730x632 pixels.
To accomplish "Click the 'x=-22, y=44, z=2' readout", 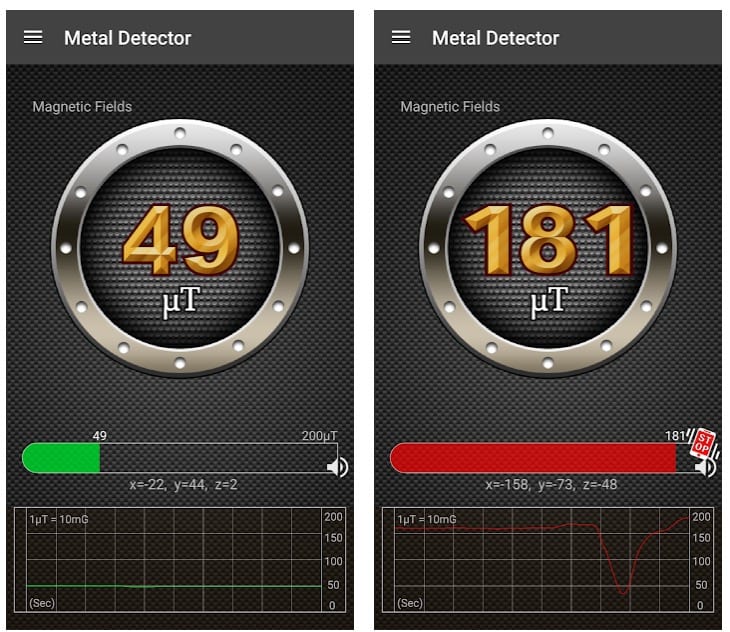I will coord(183,485).
